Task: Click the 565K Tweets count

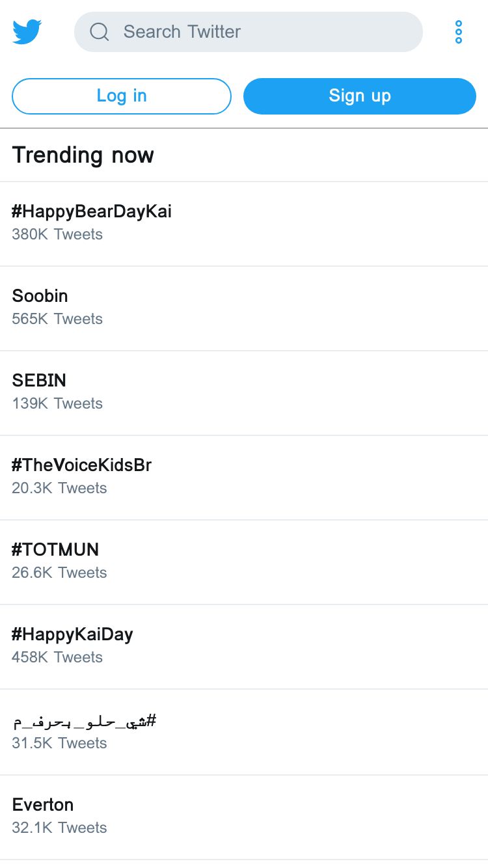Action: point(57,319)
